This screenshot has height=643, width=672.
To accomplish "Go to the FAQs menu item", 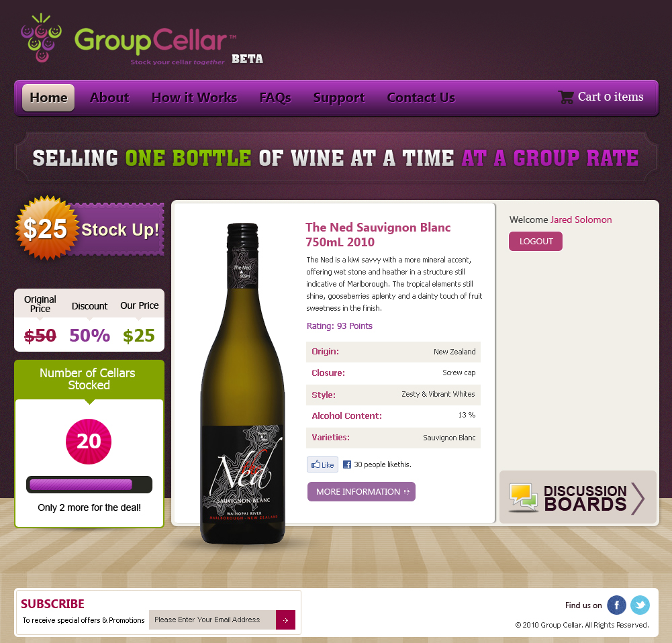I will pos(275,98).
